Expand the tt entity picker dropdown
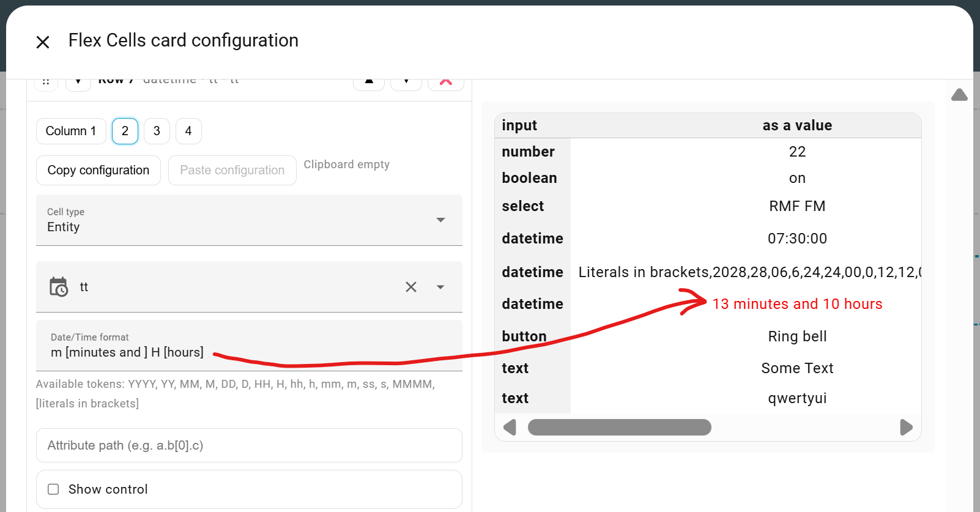This screenshot has height=512, width=980. 440,287
